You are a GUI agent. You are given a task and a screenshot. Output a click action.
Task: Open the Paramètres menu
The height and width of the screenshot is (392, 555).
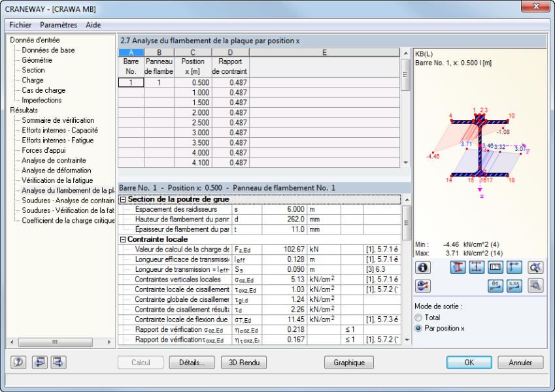[58, 25]
